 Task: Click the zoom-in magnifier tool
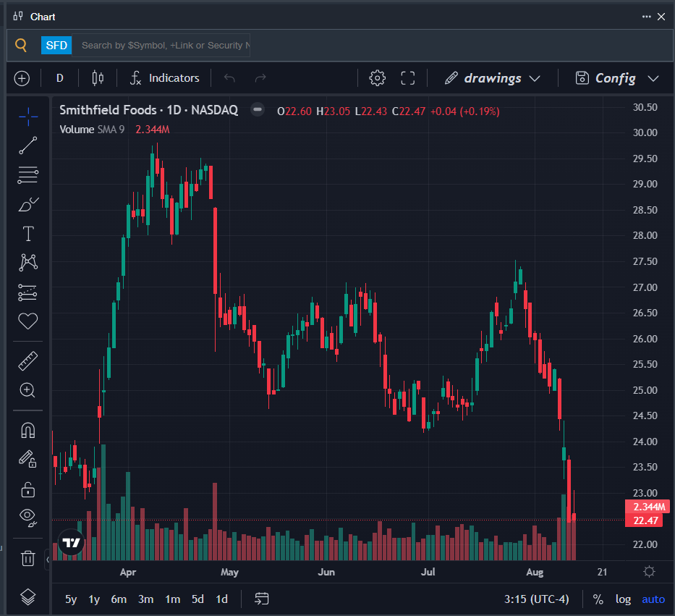(28, 390)
